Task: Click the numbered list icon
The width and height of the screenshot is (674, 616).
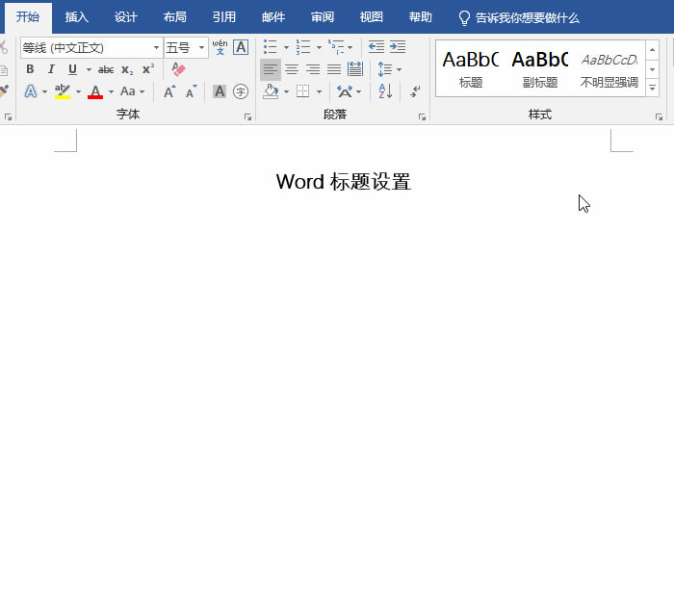Action: click(x=303, y=47)
